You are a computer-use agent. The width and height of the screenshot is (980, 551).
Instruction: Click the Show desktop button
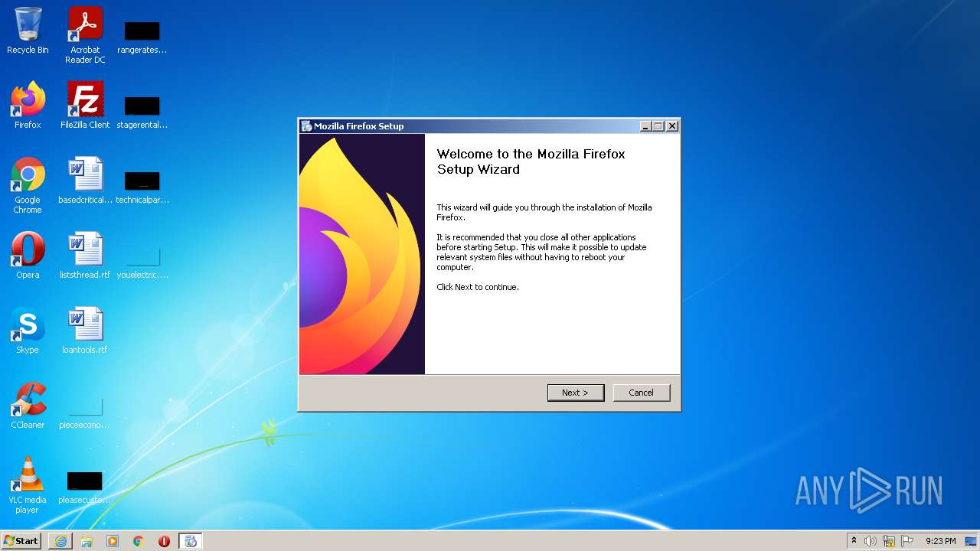(x=972, y=541)
